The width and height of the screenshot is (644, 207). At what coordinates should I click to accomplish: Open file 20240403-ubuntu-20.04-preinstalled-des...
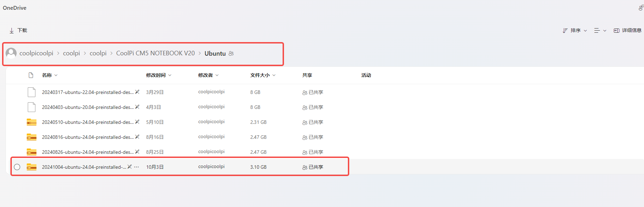coord(88,107)
